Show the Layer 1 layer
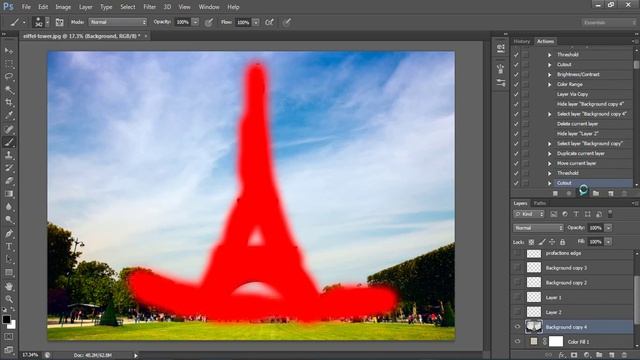The height and width of the screenshot is (360, 640). [x=518, y=297]
